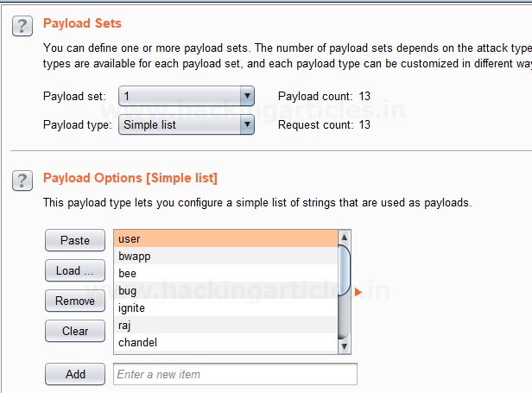532x393 pixels.
Task: Open the Payload set dropdown
Action: coord(187,96)
